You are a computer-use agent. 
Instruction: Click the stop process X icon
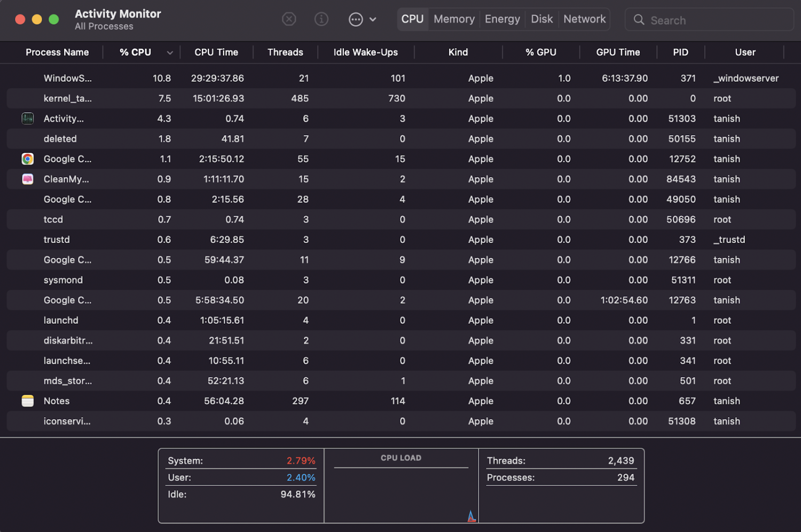(x=289, y=20)
